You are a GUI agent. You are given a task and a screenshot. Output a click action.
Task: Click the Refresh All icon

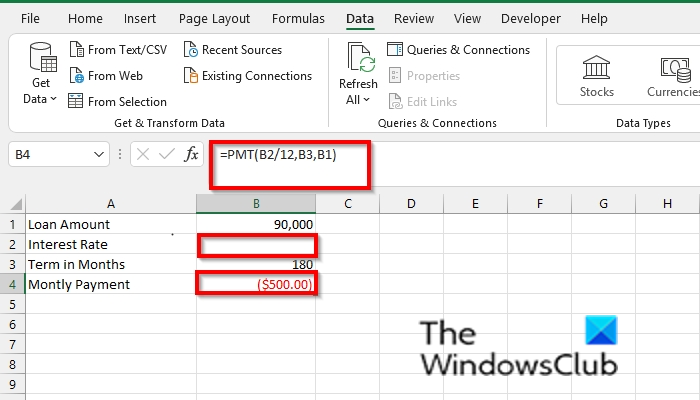point(361,58)
